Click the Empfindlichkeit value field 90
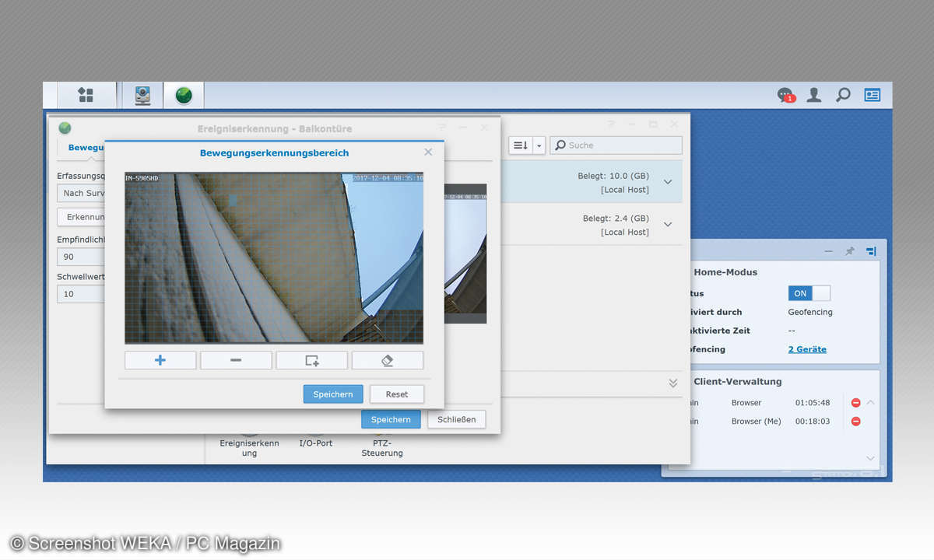 [x=81, y=257]
